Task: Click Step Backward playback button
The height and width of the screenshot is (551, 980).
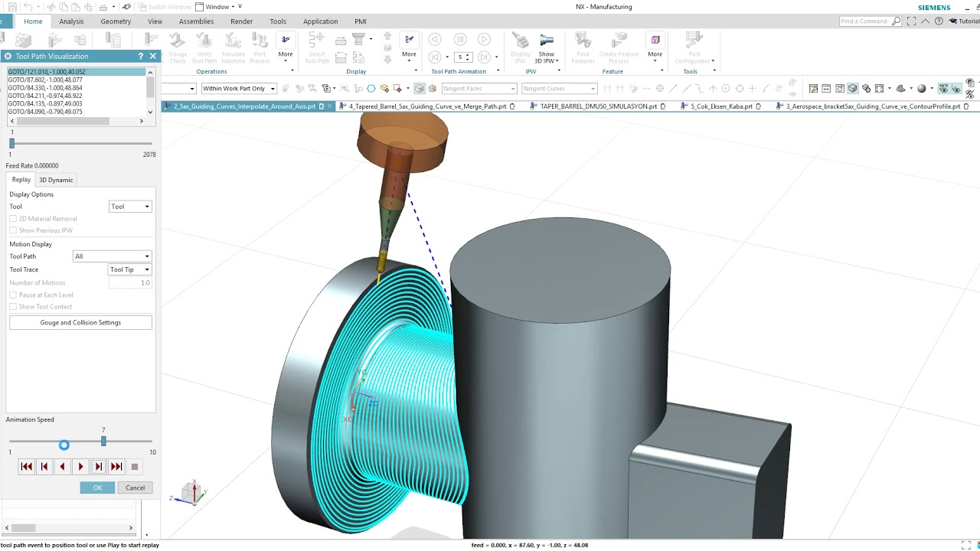Action: pyautogui.click(x=44, y=467)
